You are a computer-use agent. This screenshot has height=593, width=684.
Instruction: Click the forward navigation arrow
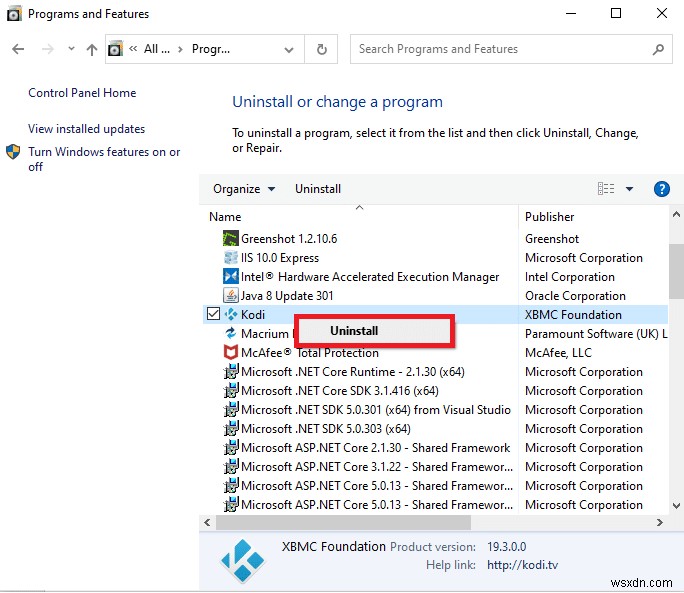(48, 49)
